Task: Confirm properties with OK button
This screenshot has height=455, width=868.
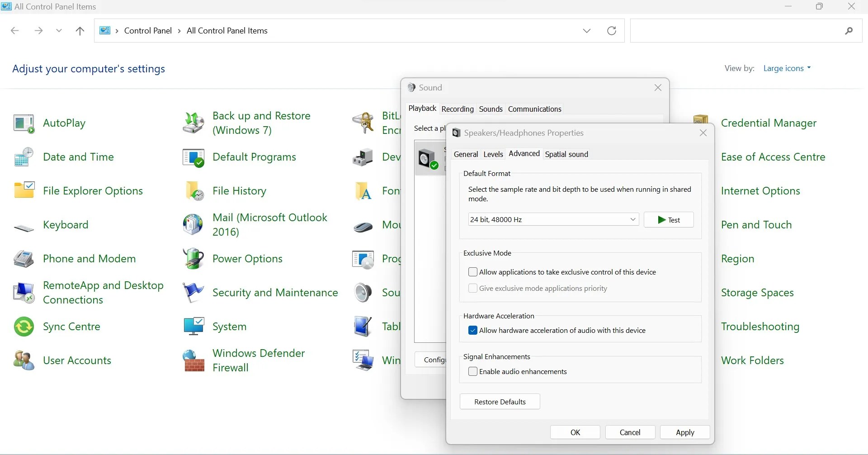Action: point(575,432)
